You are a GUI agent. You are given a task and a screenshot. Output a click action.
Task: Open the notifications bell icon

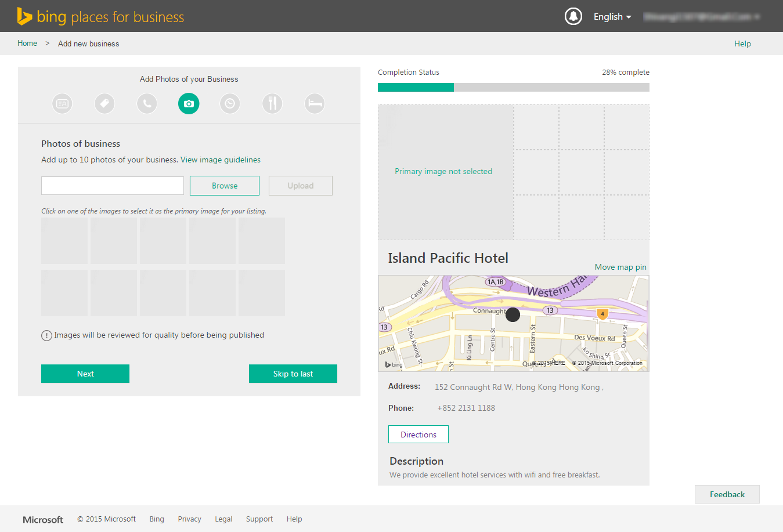tap(573, 16)
